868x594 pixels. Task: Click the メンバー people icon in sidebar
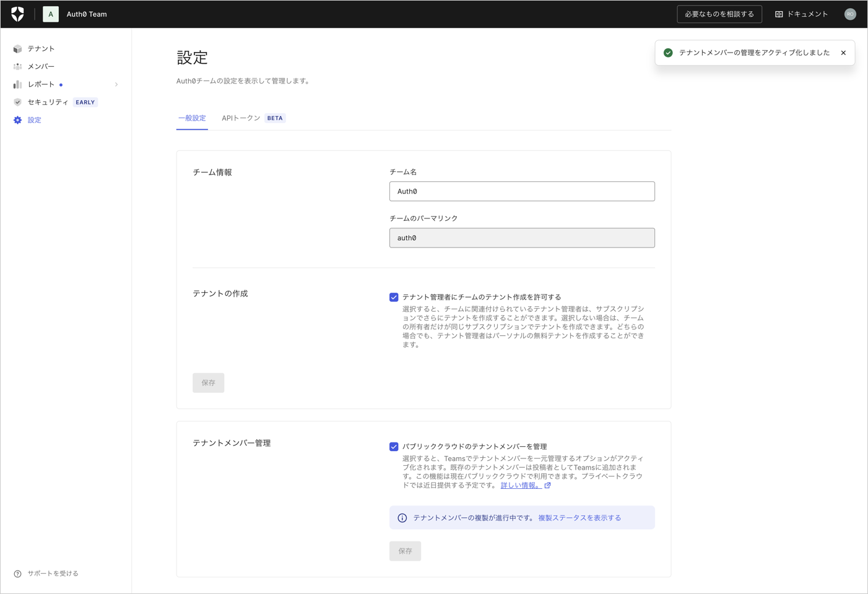tap(17, 66)
